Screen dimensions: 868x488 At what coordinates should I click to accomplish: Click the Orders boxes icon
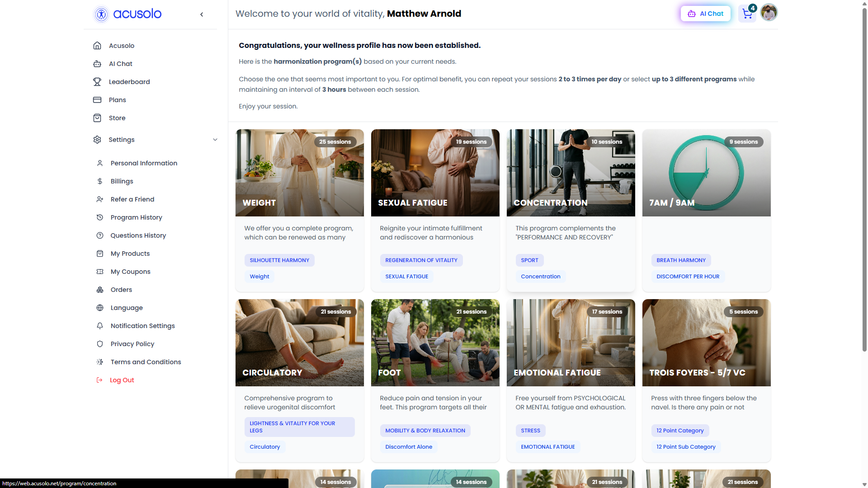point(100,290)
